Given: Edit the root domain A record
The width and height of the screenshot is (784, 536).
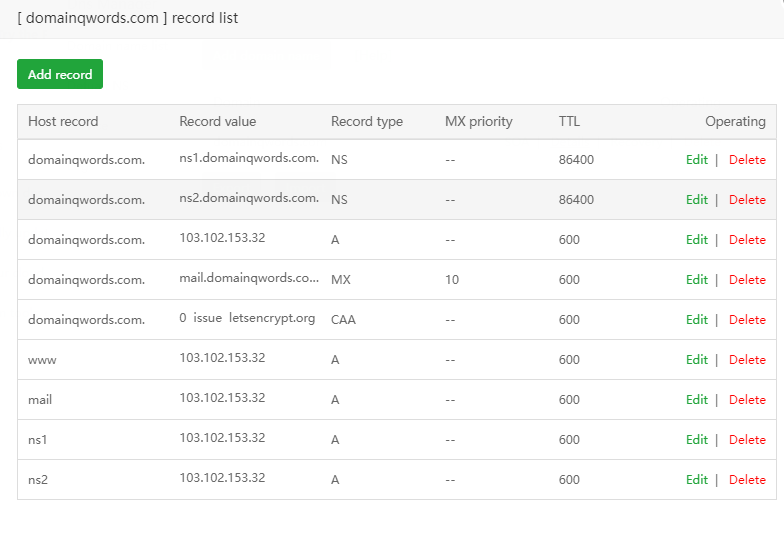Looking at the screenshot, I should [696, 240].
